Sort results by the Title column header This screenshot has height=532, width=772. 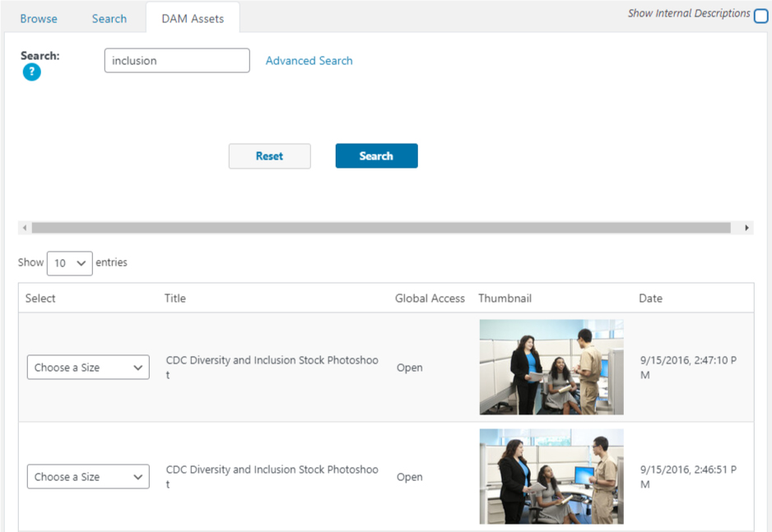click(174, 298)
